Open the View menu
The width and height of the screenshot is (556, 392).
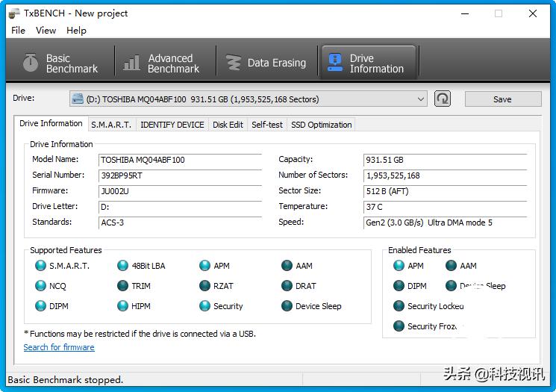(46, 31)
